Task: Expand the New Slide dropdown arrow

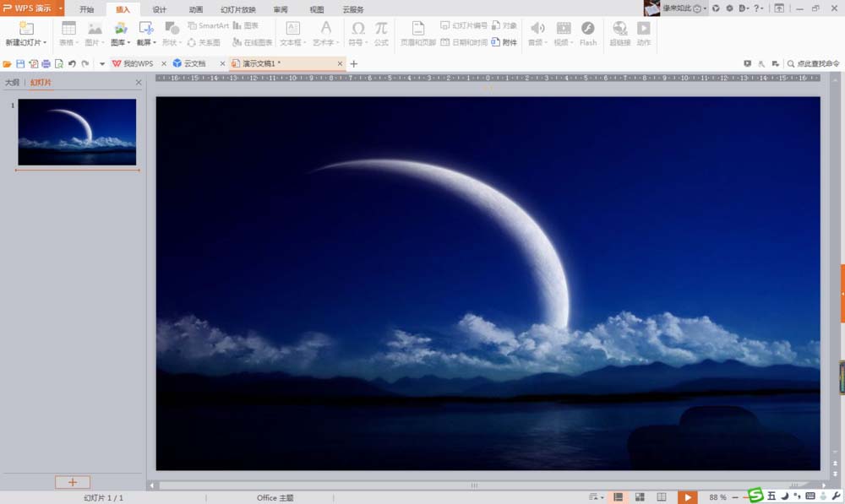Action: (46, 42)
